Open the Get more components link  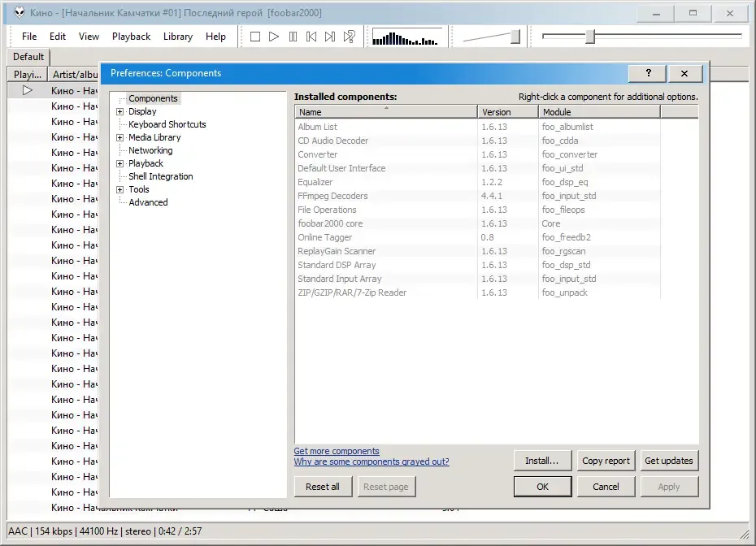click(337, 451)
